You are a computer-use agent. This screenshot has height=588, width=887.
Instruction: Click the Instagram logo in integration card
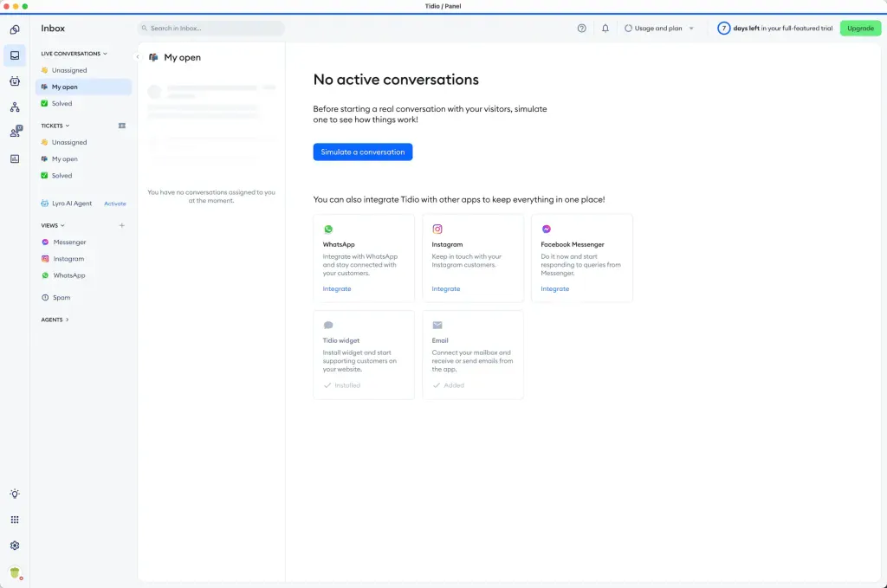point(437,229)
